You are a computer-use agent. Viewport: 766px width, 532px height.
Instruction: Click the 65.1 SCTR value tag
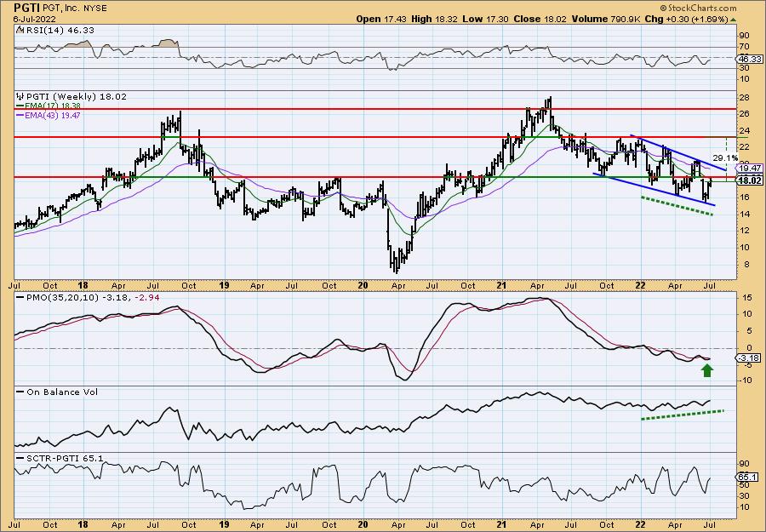[x=748, y=478]
